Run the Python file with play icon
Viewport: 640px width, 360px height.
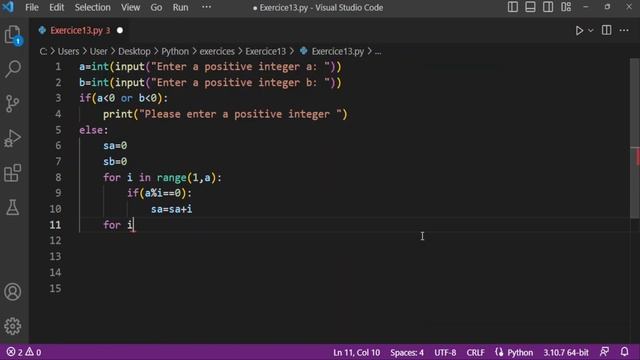(579, 31)
